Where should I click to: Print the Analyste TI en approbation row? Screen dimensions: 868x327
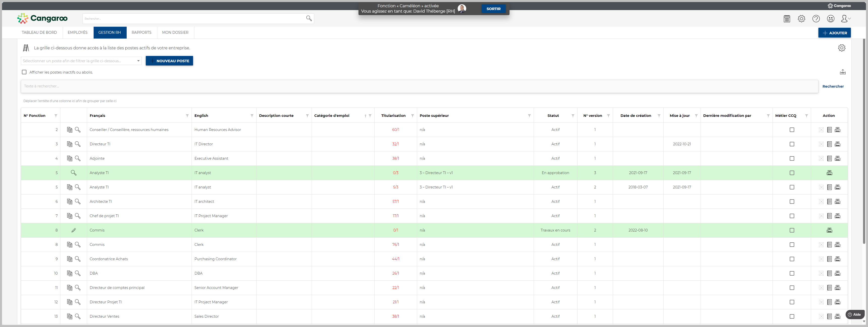tap(829, 173)
